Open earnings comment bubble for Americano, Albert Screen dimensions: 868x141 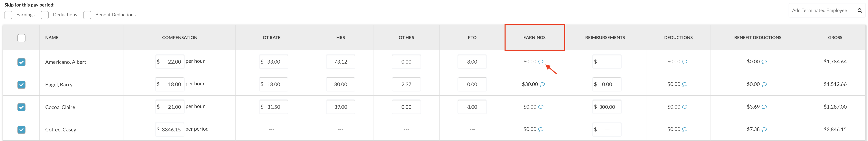coord(540,62)
